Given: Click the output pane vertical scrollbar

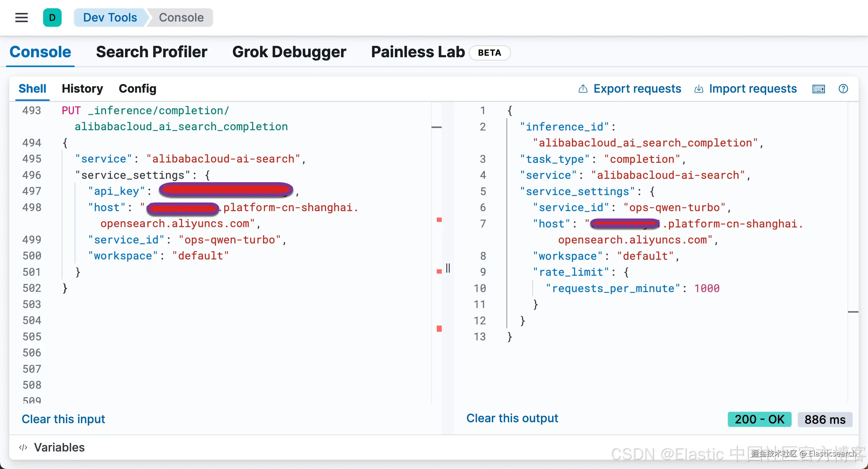Looking at the screenshot, I should pos(853,253).
